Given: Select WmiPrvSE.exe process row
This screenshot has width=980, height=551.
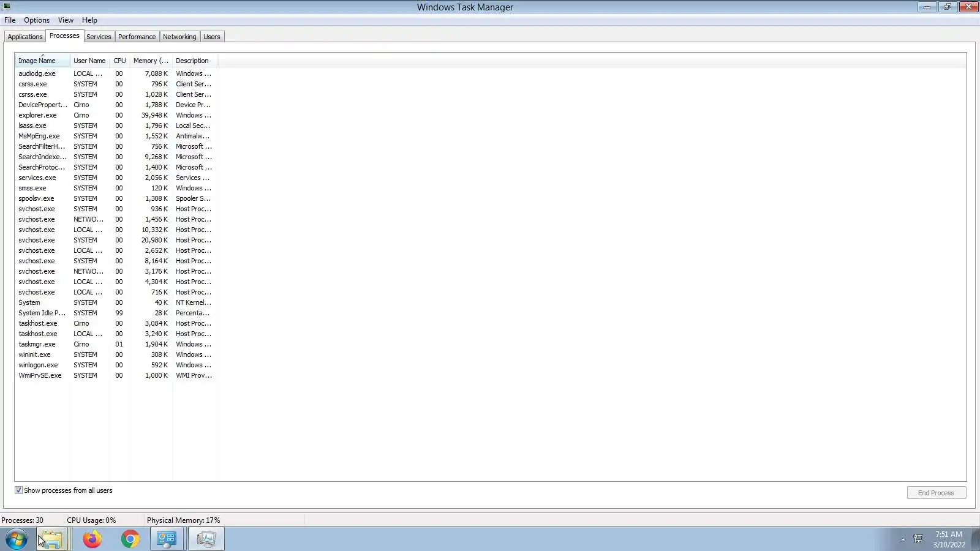Looking at the screenshot, I should coord(116,375).
